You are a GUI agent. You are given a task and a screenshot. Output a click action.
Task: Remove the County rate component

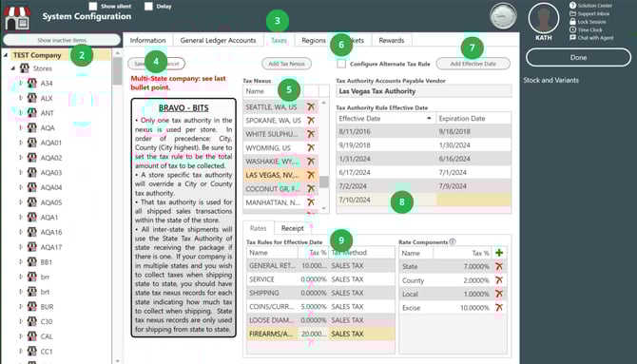tap(499, 280)
